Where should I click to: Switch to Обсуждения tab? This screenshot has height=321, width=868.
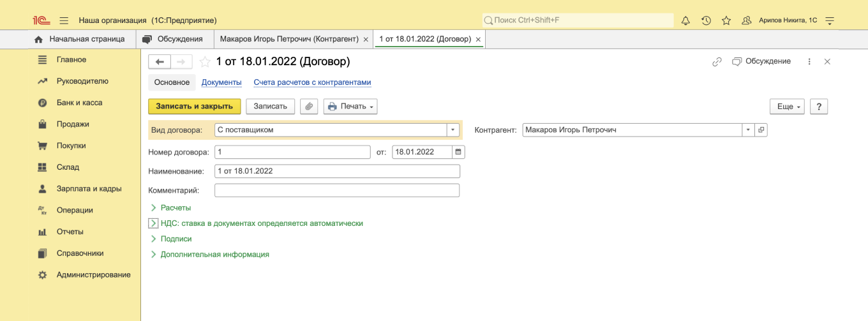(x=176, y=39)
